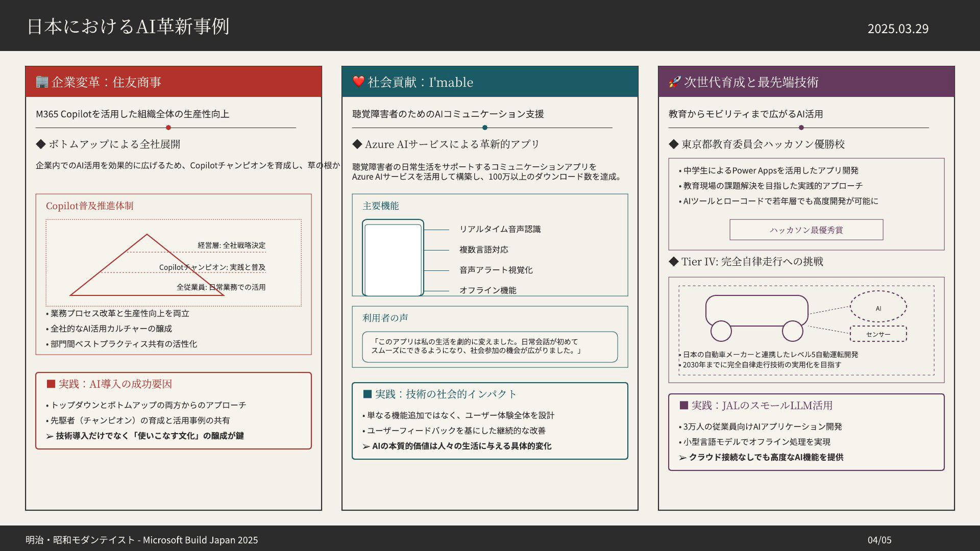Screen dimensions: 980x551
Task: Select bullet 小型言語モデルでオフライン処理を実現
Action: pos(754,442)
